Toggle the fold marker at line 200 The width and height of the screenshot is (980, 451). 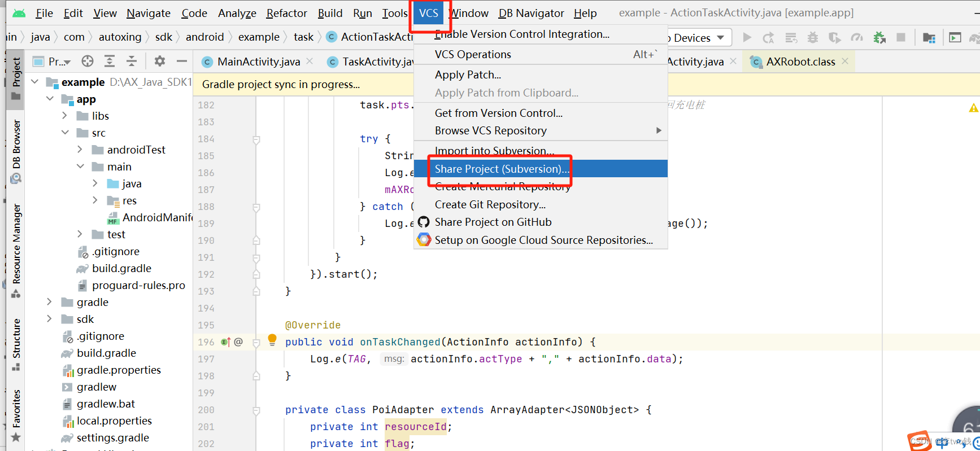256,410
